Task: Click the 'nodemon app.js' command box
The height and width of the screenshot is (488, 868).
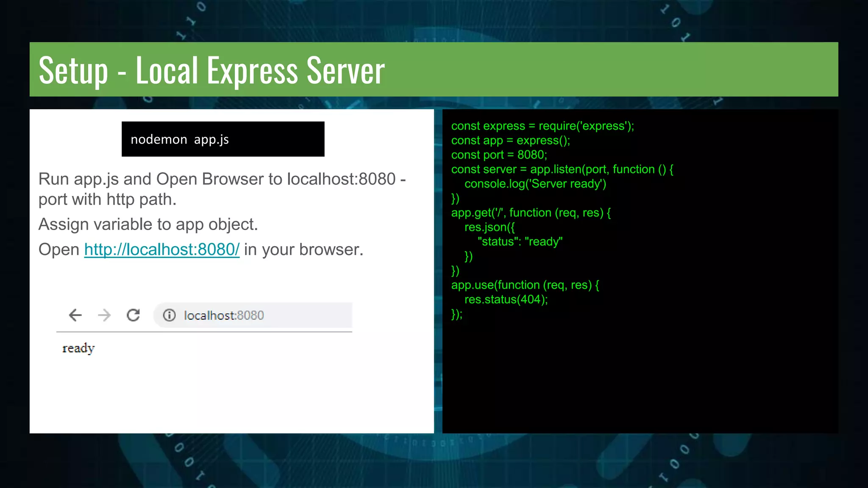Action: coord(223,139)
